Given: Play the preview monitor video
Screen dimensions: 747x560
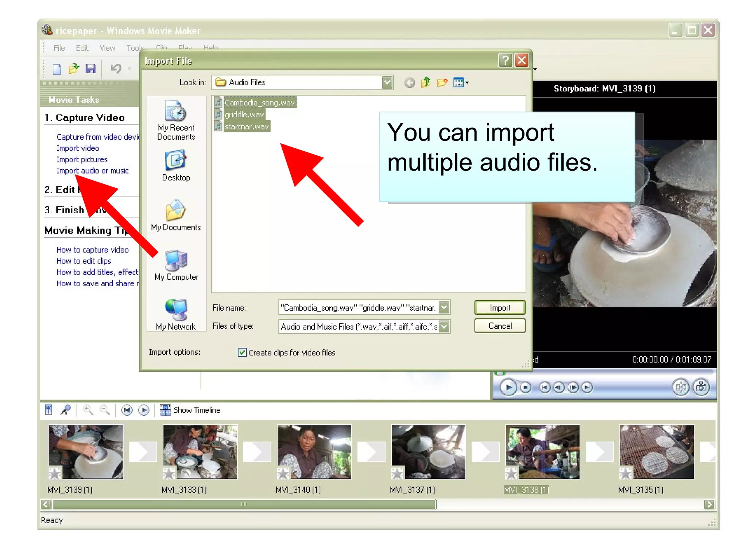Looking at the screenshot, I should pyautogui.click(x=508, y=387).
